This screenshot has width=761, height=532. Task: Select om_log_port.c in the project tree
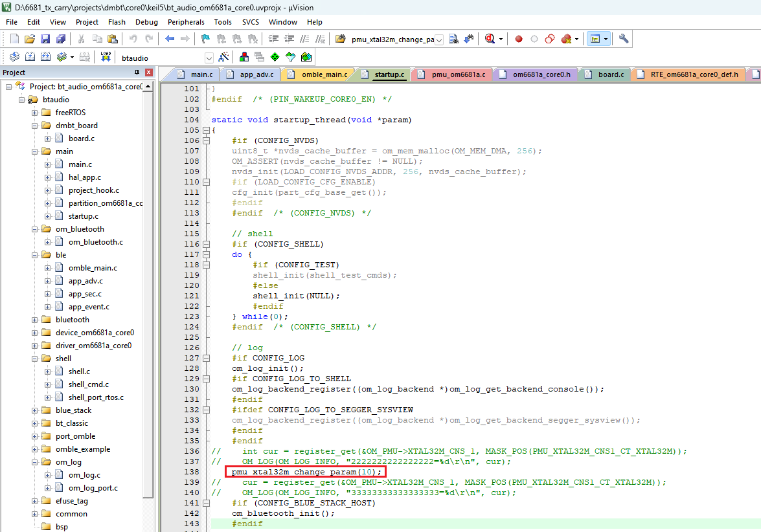(93, 489)
